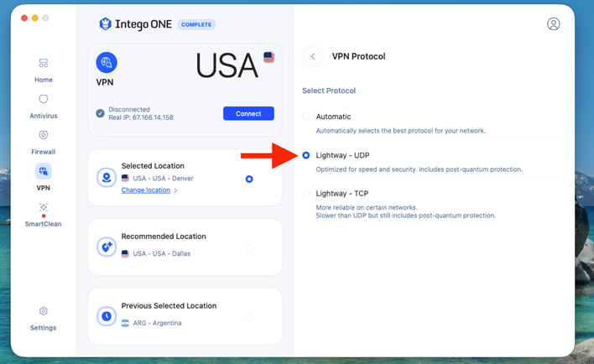594x364 pixels.
Task: Switch to Antivirus label in sidebar
Action: coord(43,116)
